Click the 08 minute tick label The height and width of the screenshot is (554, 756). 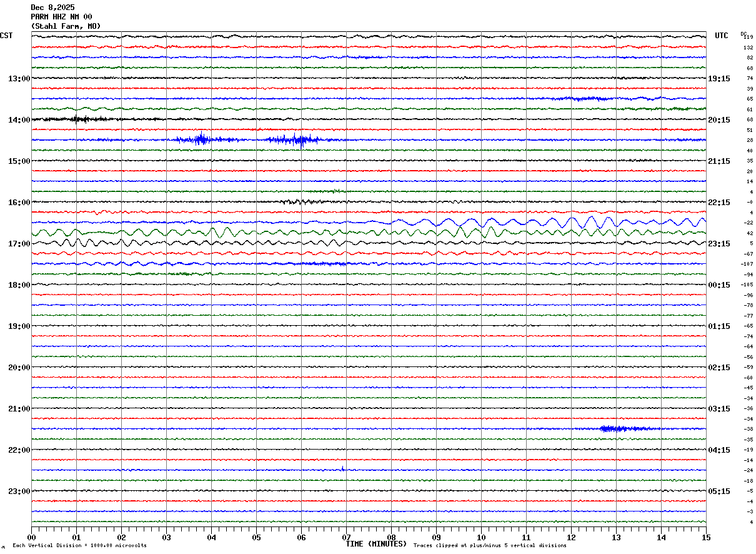point(391,538)
